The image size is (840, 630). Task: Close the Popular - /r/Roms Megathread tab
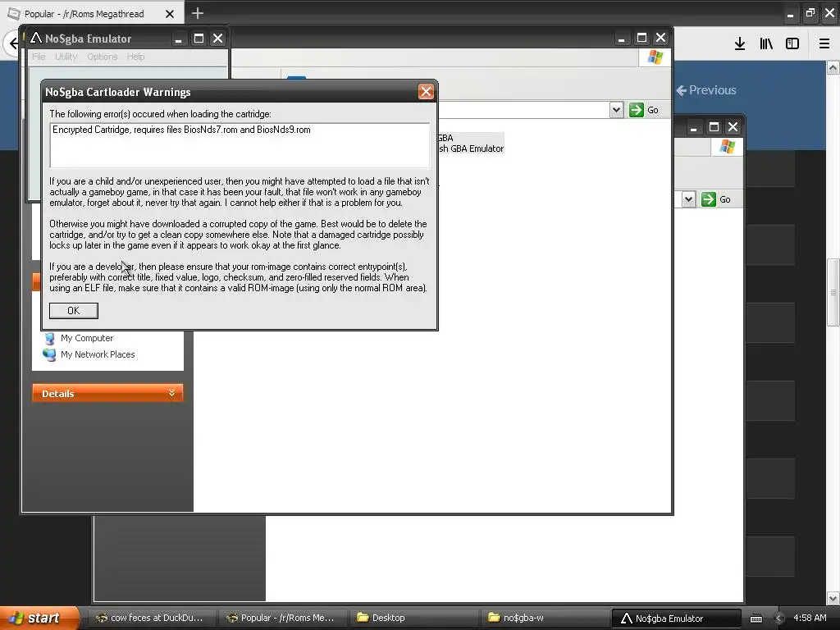(x=170, y=14)
